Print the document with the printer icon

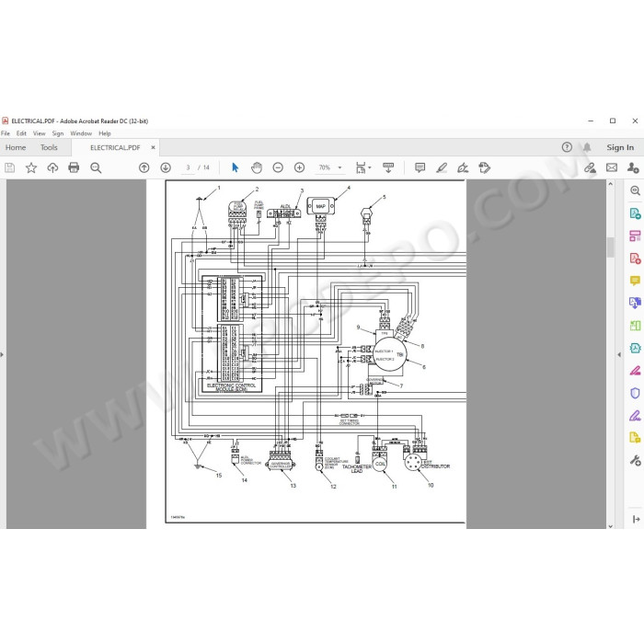pyautogui.click(x=74, y=167)
